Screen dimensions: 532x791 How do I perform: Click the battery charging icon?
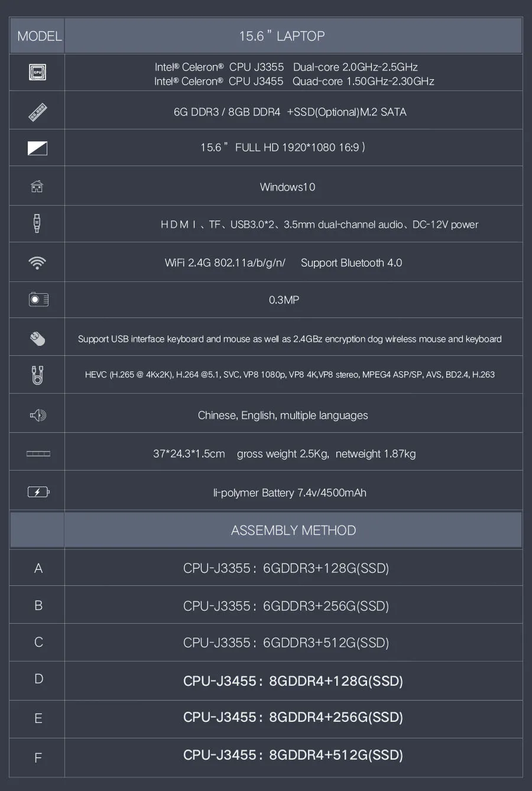point(38,492)
